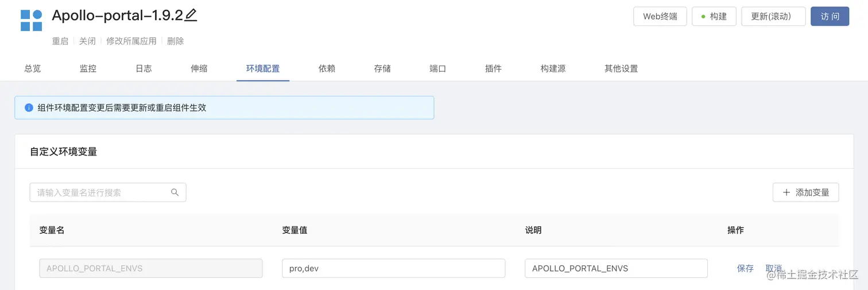
Task: Click the disabled APOLLO_PORTAL_ENVS name field
Action: pyautogui.click(x=151, y=268)
